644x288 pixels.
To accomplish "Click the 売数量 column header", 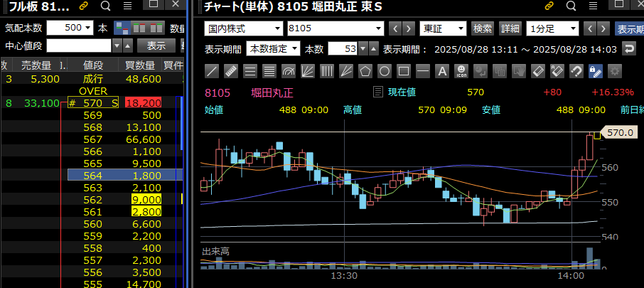I will [38, 65].
